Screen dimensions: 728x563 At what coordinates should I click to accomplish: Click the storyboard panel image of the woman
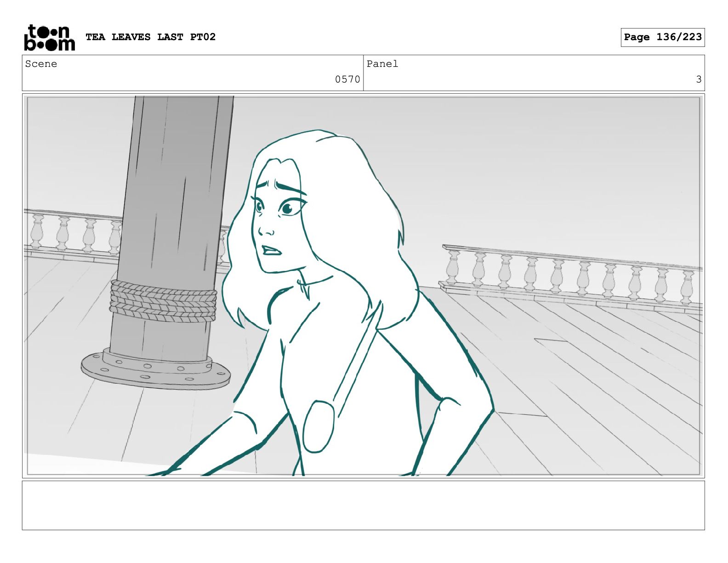coord(363,286)
